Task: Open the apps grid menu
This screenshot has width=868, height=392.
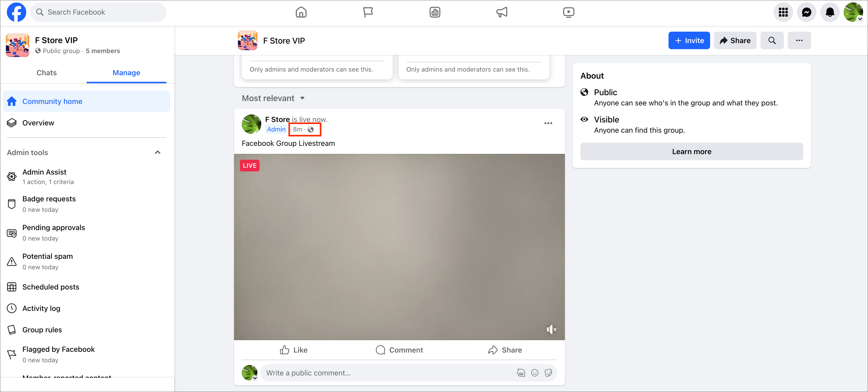Action: click(x=783, y=12)
